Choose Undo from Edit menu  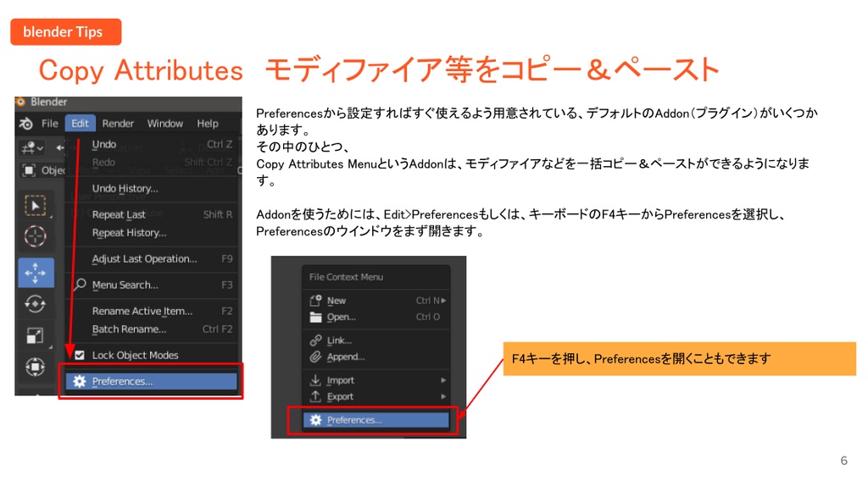point(153,145)
